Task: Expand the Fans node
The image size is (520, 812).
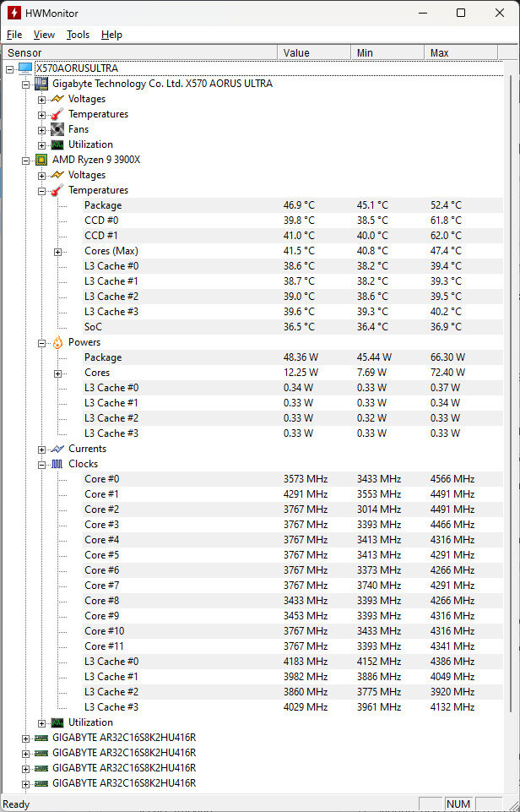Action: (42, 130)
